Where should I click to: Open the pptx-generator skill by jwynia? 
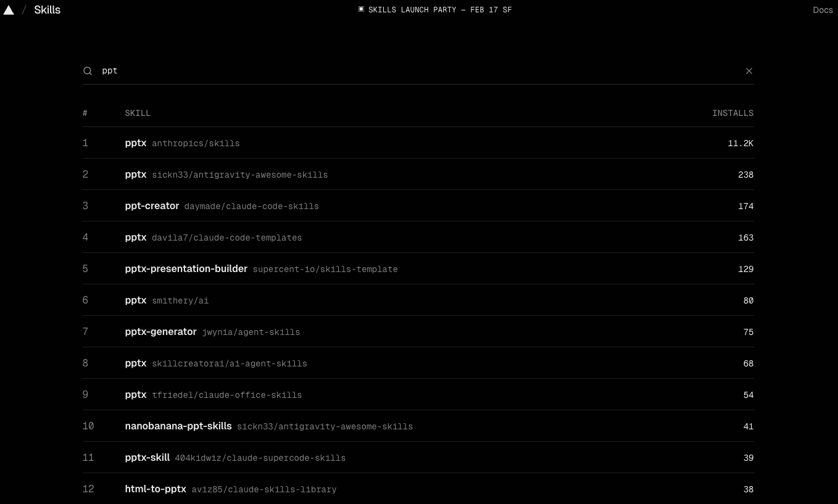coord(418,332)
